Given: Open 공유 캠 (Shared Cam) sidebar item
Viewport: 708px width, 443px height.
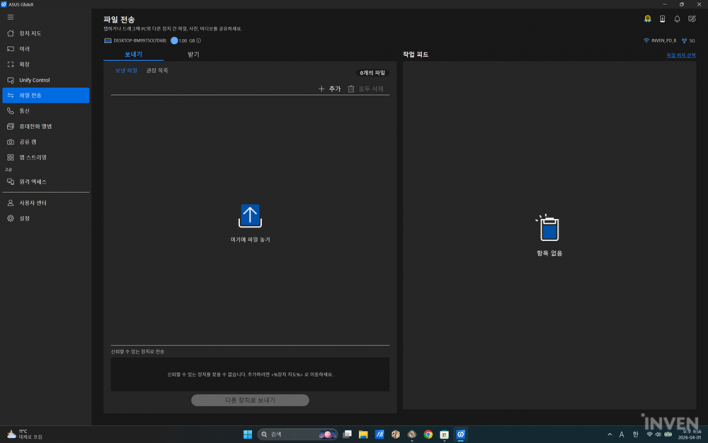Looking at the screenshot, I should pyautogui.click(x=28, y=142).
